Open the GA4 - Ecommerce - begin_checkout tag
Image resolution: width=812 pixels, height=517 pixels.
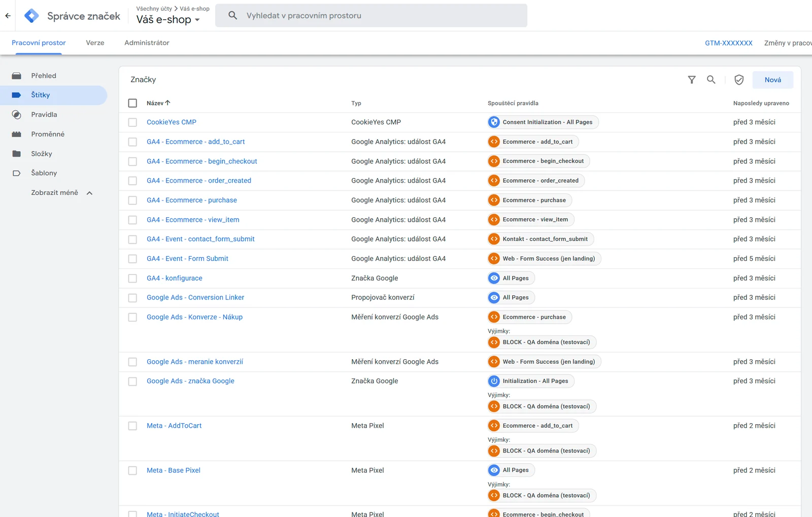(x=202, y=161)
